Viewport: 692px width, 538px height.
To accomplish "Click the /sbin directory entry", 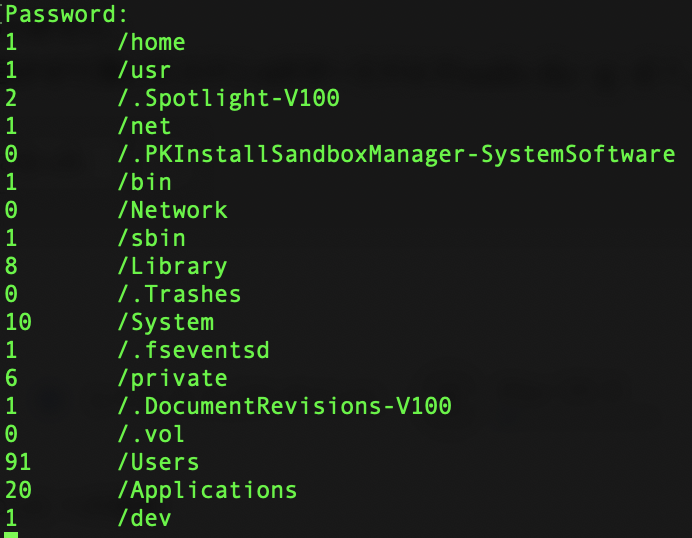I will pos(151,238).
